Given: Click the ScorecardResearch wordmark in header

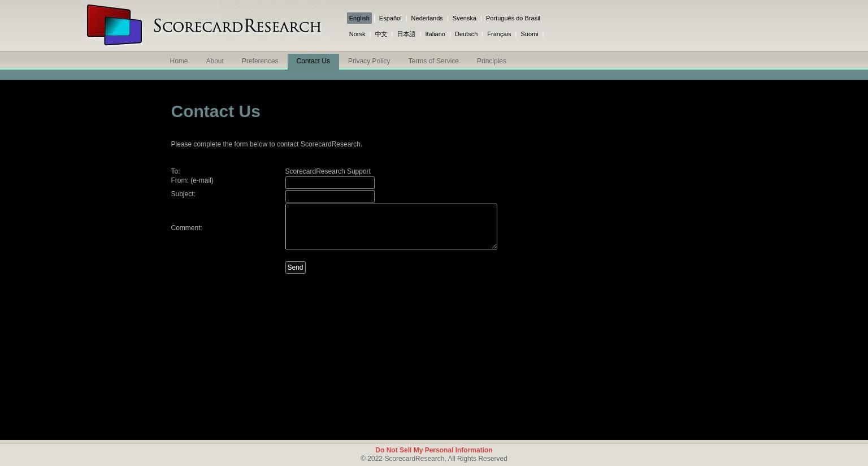Looking at the screenshot, I should 237,27.
